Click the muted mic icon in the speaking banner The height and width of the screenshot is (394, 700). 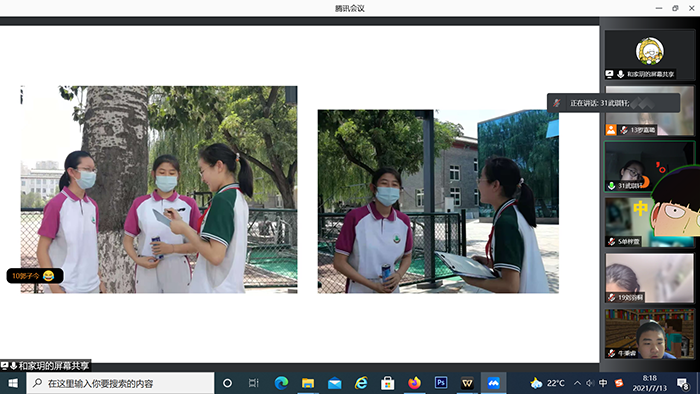(x=557, y=103)
